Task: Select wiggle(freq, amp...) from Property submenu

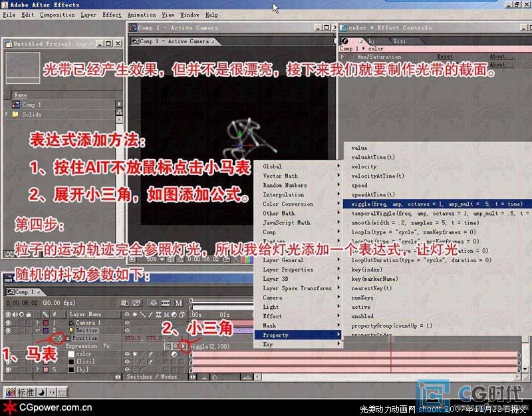Action: pyautogui.click(x=437, y=204)
